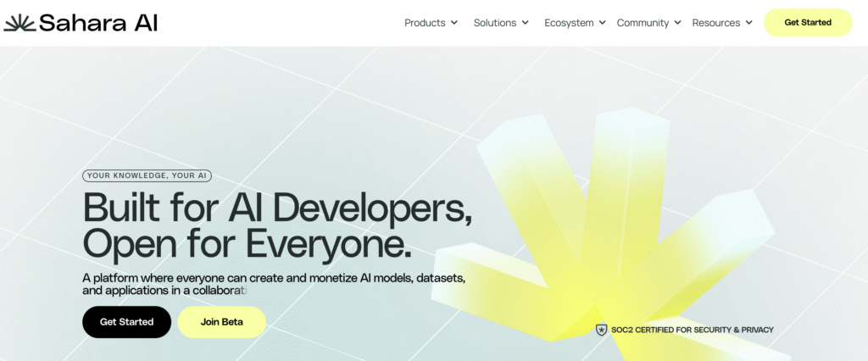Open the Products menu
This screenshot has width=868, height=361.
[425, 23]
